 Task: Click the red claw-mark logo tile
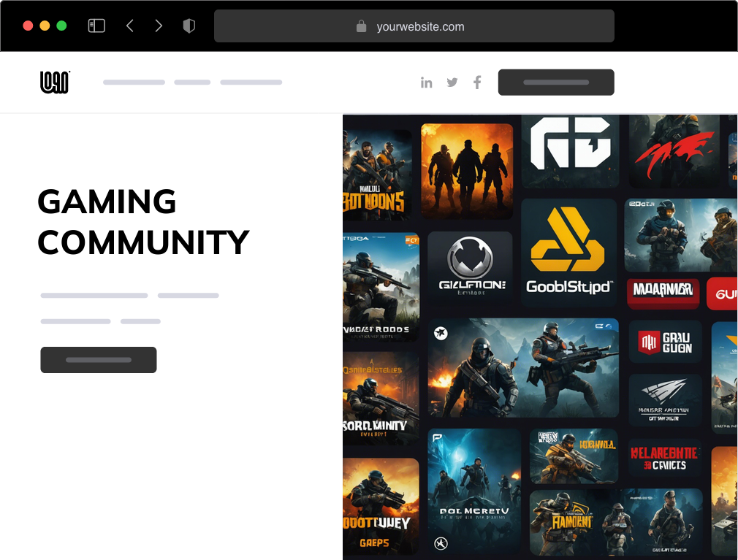click(x=674, y=150)
